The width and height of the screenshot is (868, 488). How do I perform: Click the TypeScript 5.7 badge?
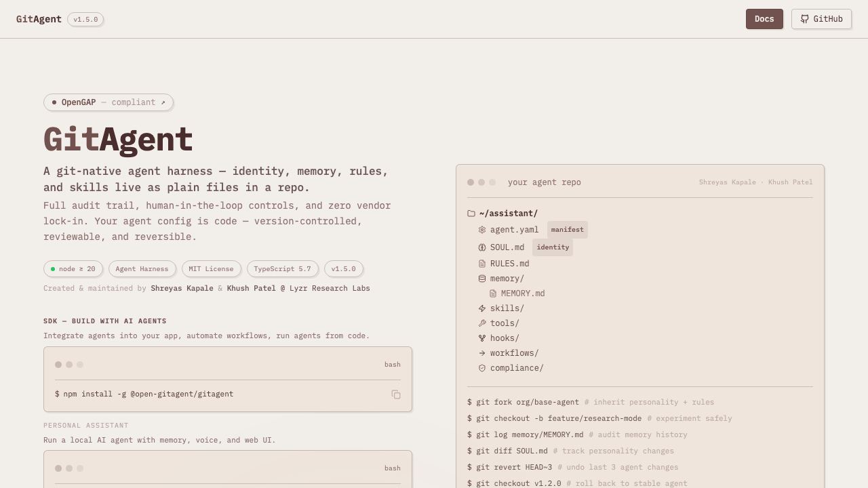pos(282,269)
